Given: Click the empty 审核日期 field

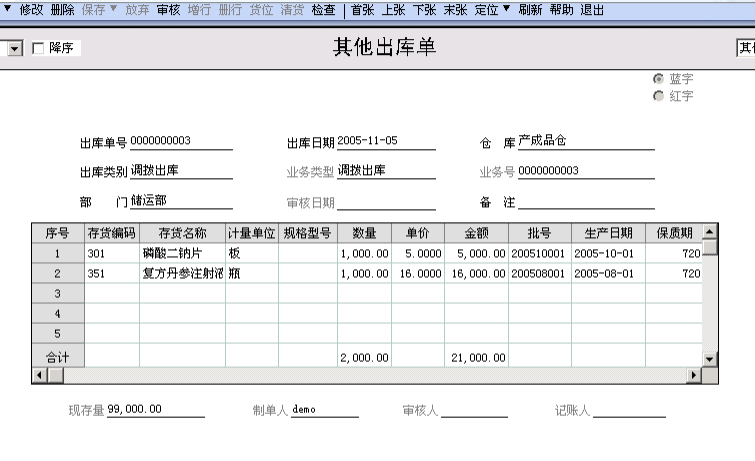Looking at the screenshot, I should (386, 202).
